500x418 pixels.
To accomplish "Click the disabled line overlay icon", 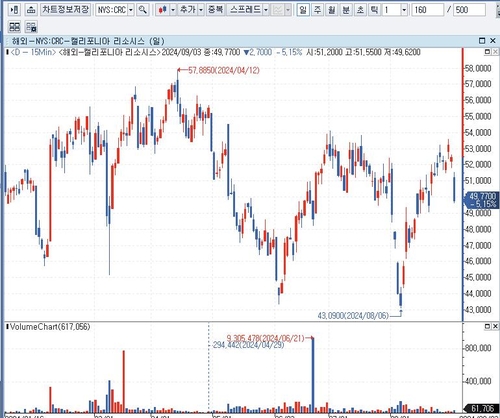I will coord(278,10).
